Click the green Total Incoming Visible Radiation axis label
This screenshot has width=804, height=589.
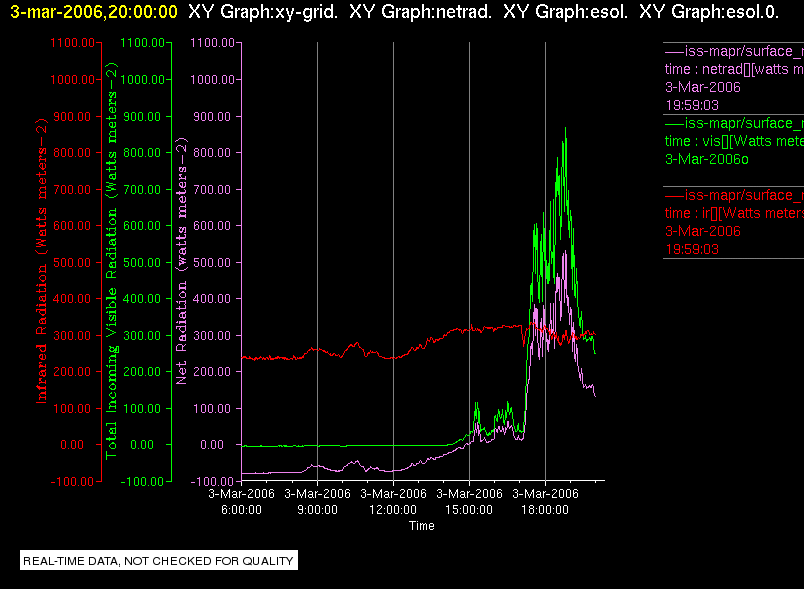point(111,261)
